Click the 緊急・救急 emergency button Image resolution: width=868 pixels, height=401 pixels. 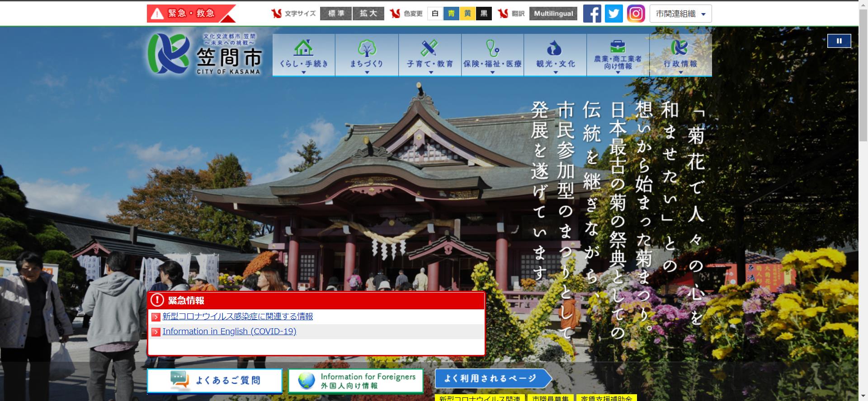tap(191, 14)
